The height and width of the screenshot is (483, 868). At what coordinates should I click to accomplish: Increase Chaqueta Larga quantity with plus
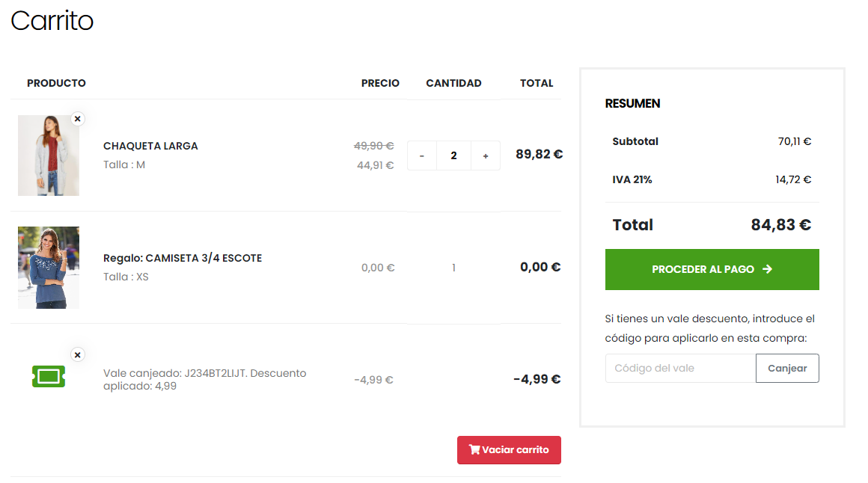486,156
